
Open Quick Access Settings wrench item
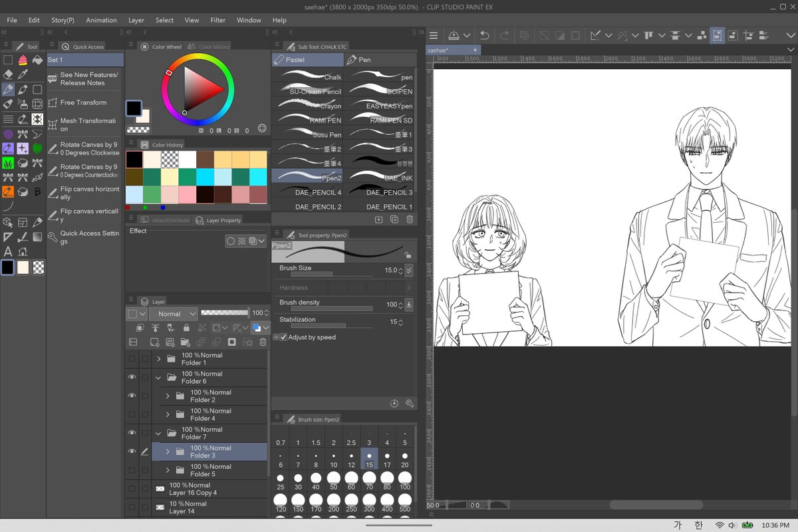85,237
